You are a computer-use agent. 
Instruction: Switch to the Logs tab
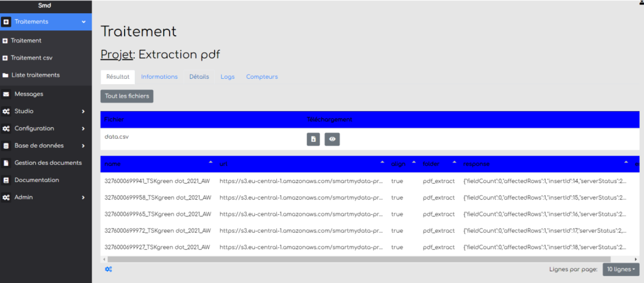[x=227, y=77]
